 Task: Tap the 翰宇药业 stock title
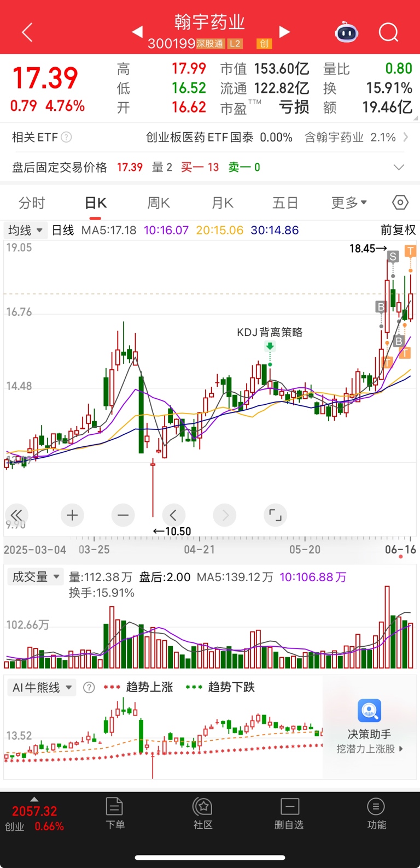pos(210,22)
